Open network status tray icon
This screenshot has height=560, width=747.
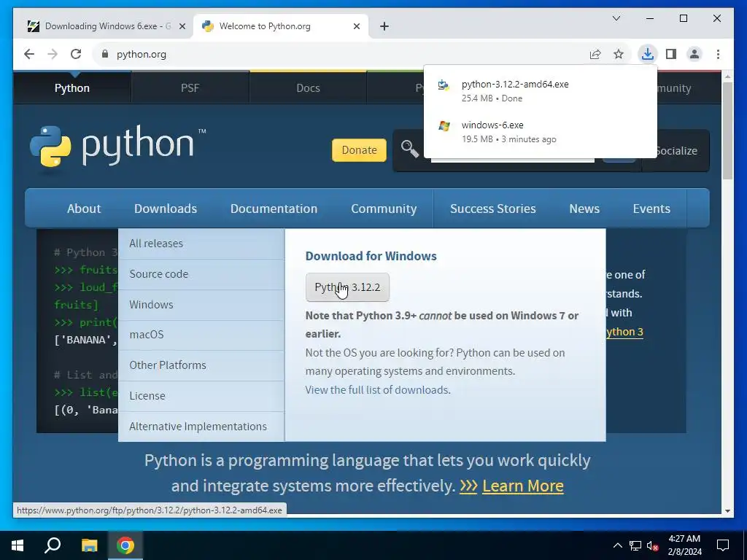tap(635, 545)
